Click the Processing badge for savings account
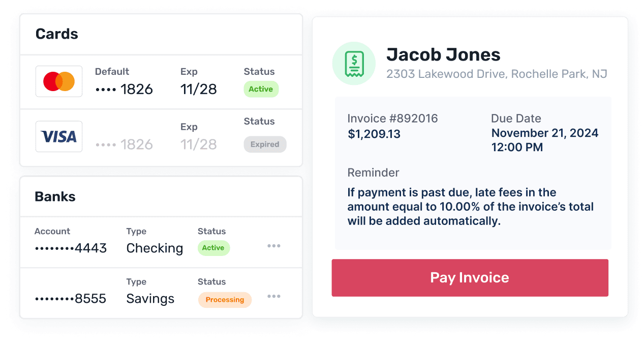Screen dimensions: 644x343 (x=225, y=300)
